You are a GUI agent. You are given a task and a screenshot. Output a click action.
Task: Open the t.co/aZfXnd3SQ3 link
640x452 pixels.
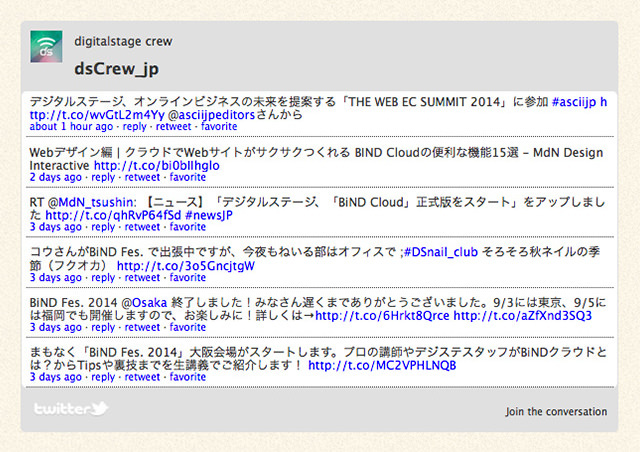[522, 316]
